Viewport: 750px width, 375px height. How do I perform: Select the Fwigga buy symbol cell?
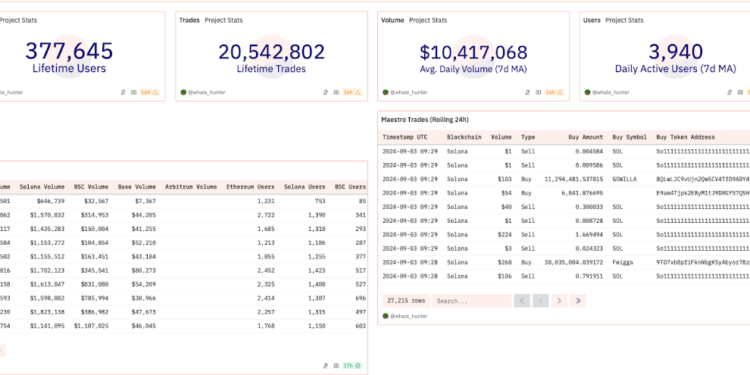click(622, 263)
